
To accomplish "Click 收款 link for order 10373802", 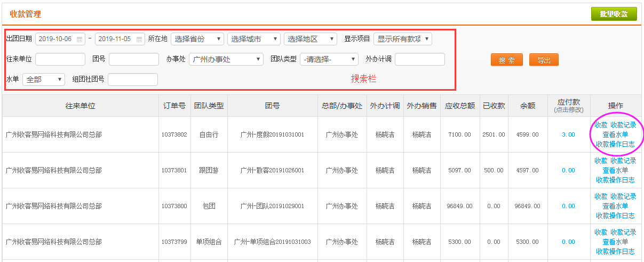I will (x=601, y=125).
